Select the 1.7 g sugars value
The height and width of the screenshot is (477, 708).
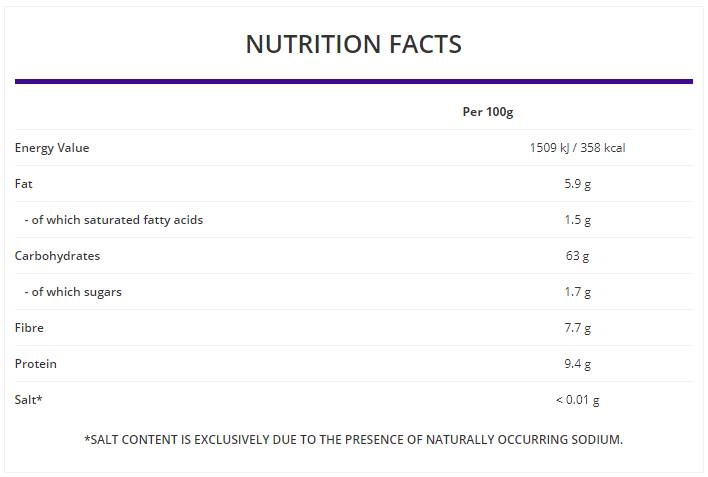[577, 292]
